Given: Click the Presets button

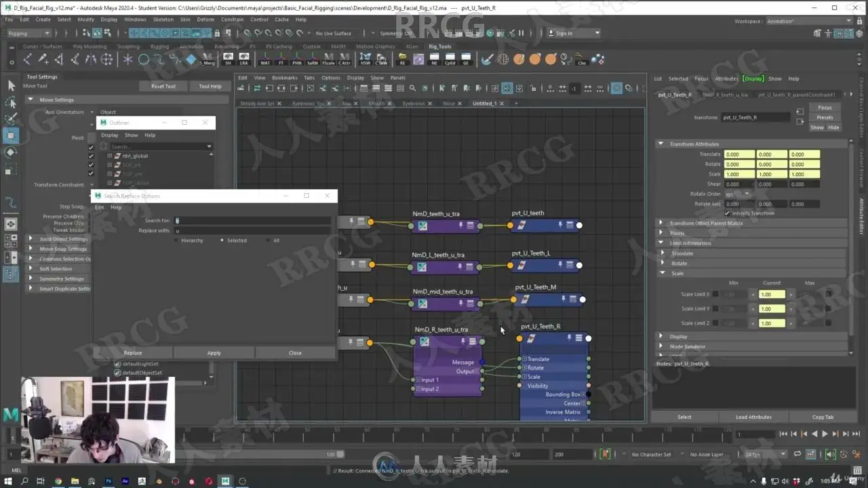Looking at the screenshot, I should pyautogui.click(x=825, y=118).
